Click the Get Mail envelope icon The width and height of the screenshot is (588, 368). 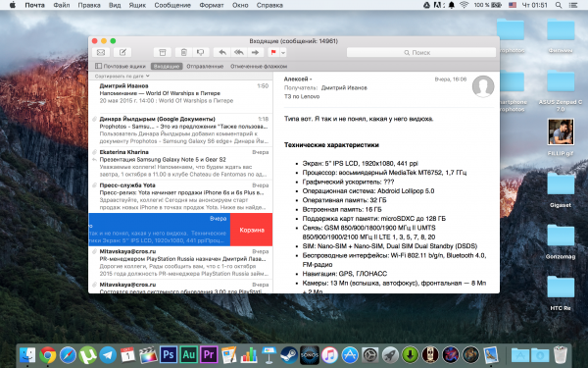tap(101, 53)
